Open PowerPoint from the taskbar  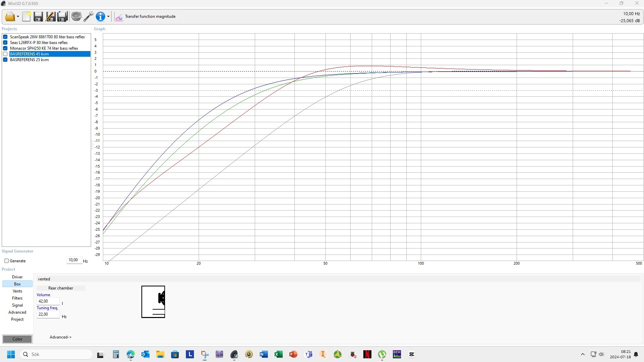(293, 354)
